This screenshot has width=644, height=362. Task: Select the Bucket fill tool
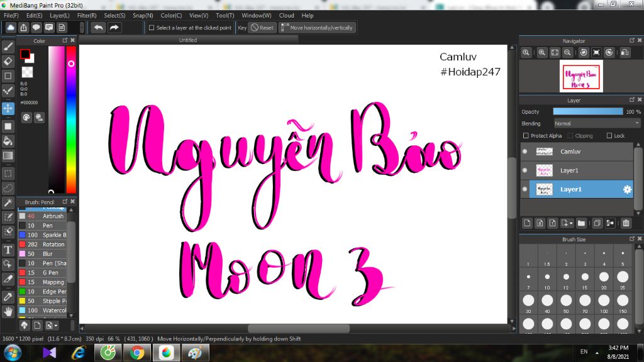click(x=8, y=141)
